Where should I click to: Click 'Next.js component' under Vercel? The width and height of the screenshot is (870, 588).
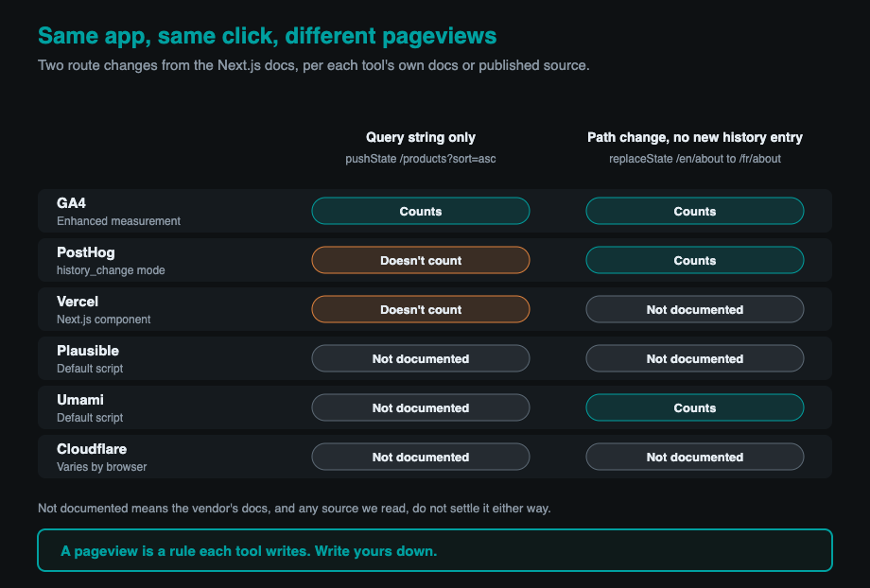click(103, 320)
